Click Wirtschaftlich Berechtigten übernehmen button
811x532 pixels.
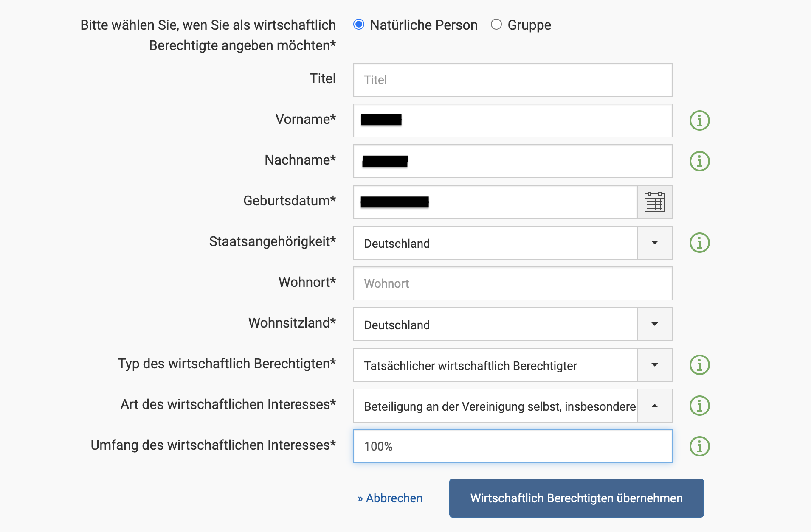576,498
